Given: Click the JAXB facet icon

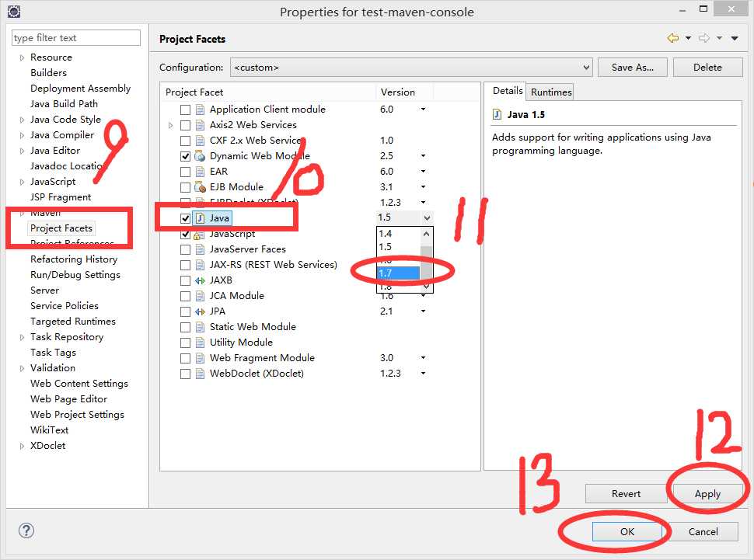Looking at the screenshot, I should tap(200, 280).
